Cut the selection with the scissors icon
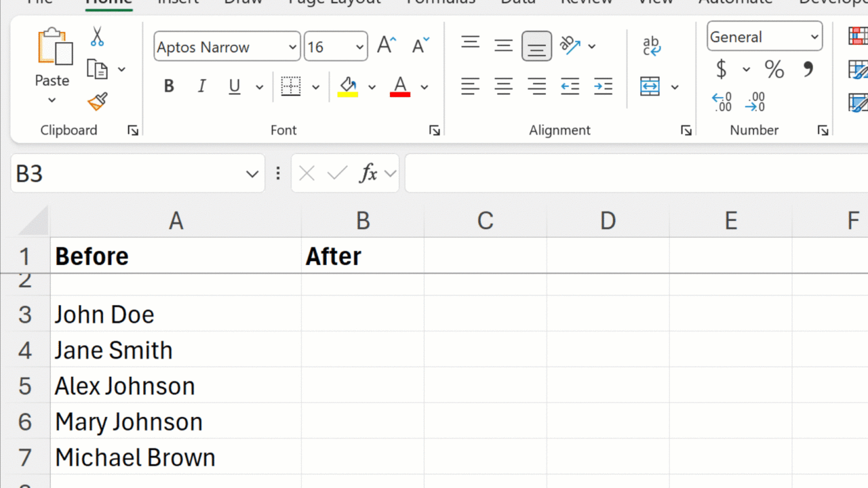This screenshot has height=488, width=868. coord(97,37)
